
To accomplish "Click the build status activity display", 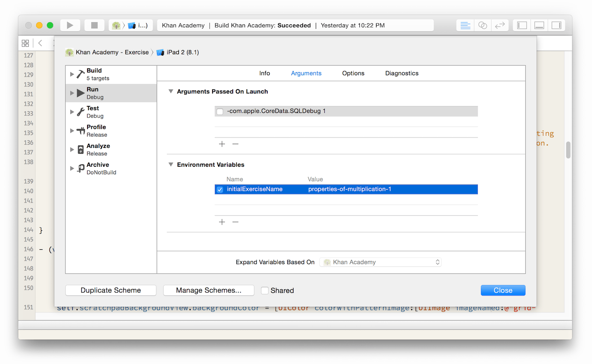I will tap(295, 25).
